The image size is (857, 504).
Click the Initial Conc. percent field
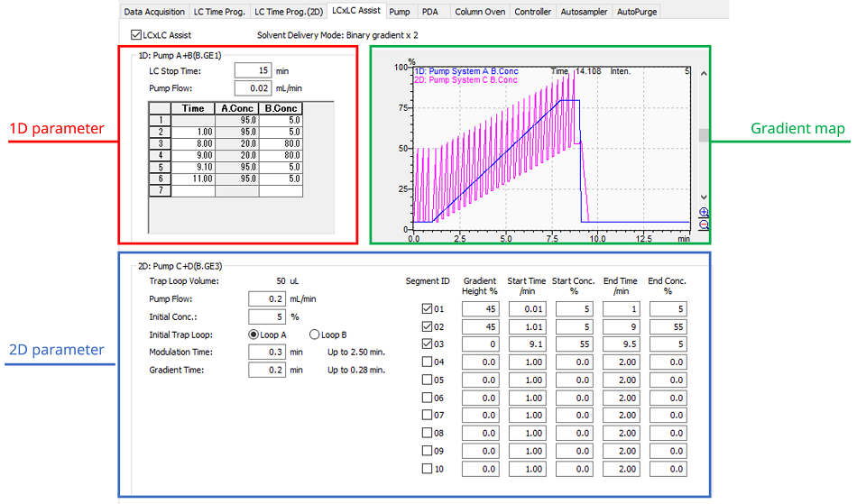click(267, 316)
